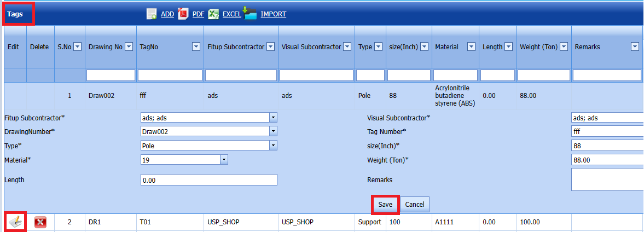This screenshot has width=644, height=232.
Task: Open the Drawing No column filter dropdown
Action: pyautogui.click(x=129, y=47)
